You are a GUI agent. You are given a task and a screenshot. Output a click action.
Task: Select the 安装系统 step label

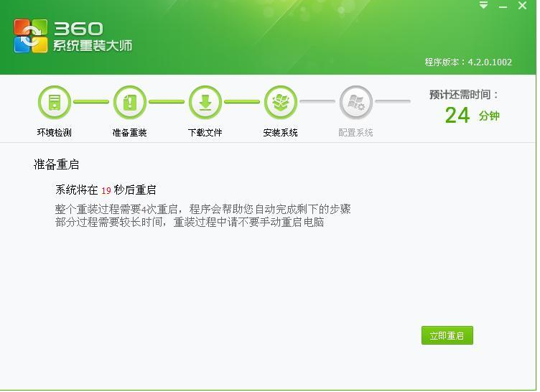280,133
